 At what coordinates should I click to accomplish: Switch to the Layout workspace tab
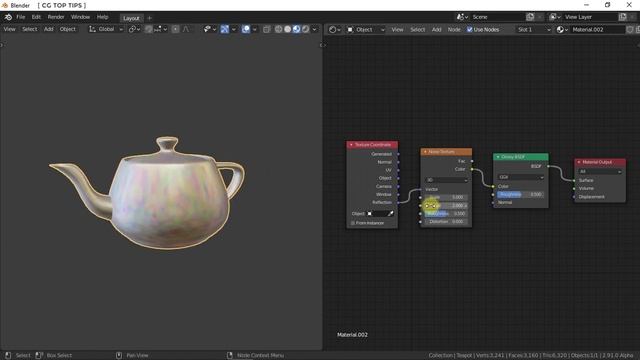[131, 18]
